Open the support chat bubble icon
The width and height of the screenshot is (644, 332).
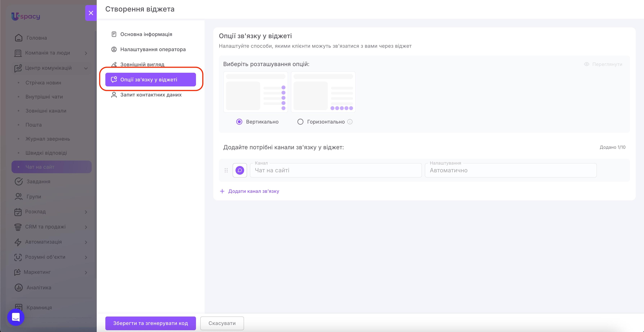(x=16, y=317)
